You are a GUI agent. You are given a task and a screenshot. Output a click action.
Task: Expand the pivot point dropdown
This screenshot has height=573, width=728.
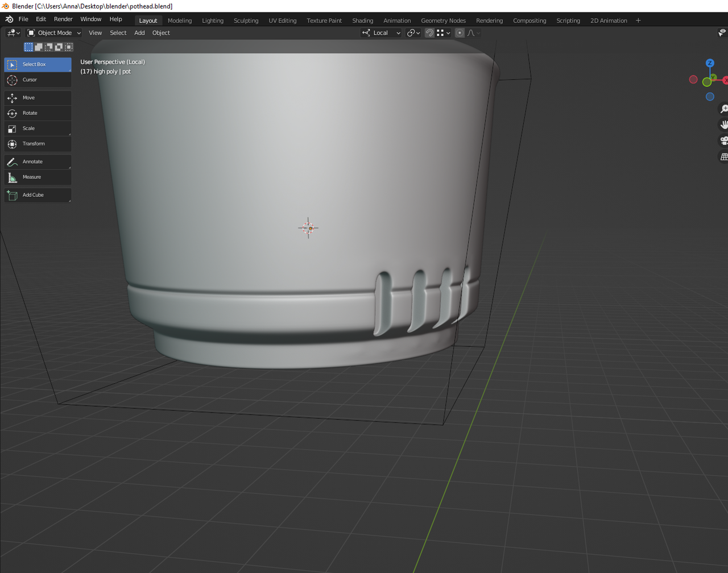413,33
